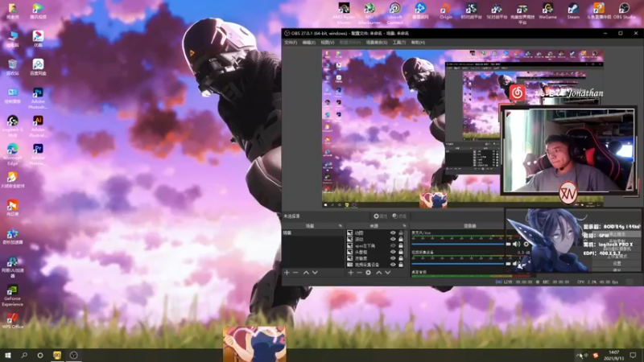Open the 帮助(H) menu
This screenshot has height=362, width=644.
[x=418, y=43]
